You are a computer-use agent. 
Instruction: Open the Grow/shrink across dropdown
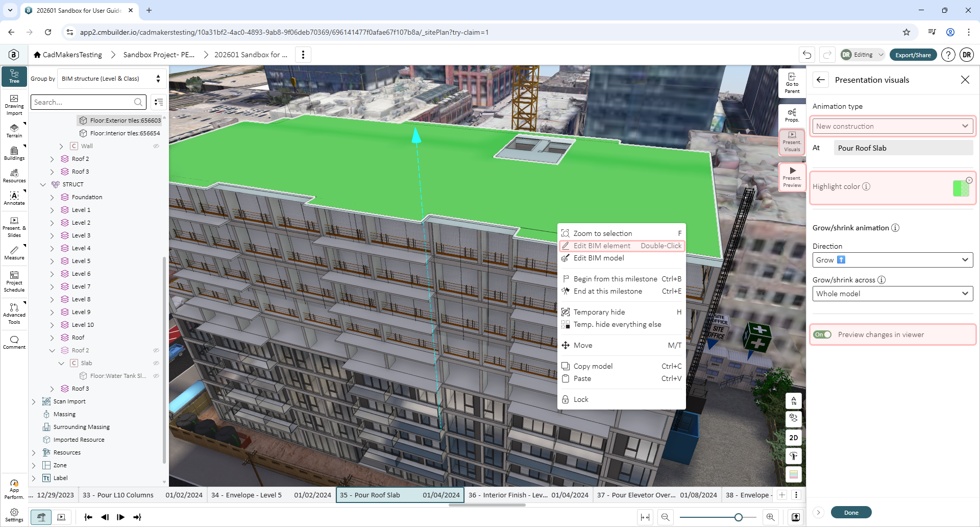point(893,294)
